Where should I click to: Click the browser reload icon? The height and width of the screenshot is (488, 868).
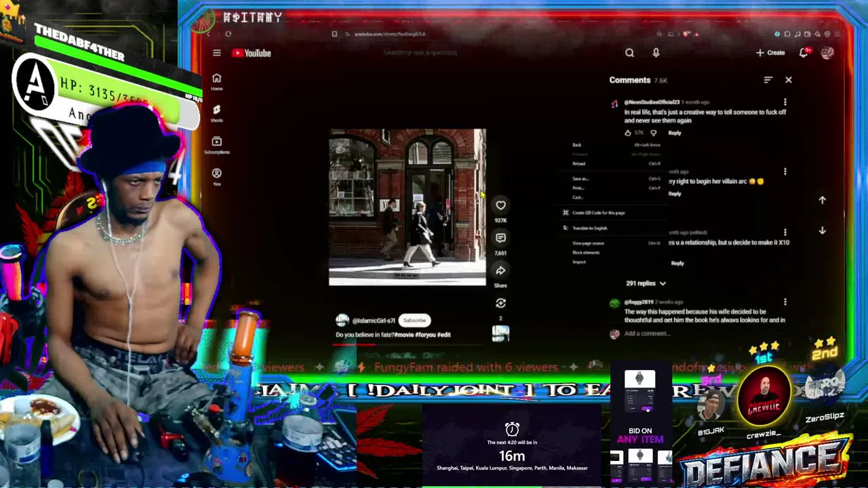(x=229, y=34)
